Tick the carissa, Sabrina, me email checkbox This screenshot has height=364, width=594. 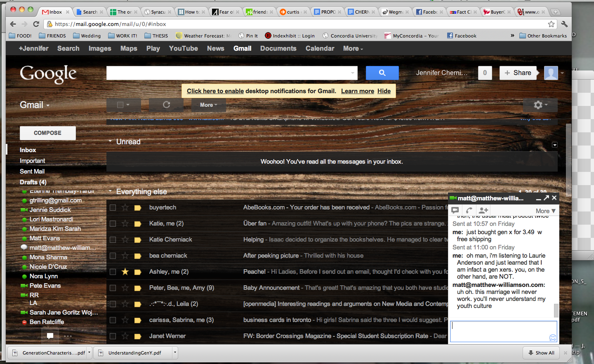tap(113, 320)
